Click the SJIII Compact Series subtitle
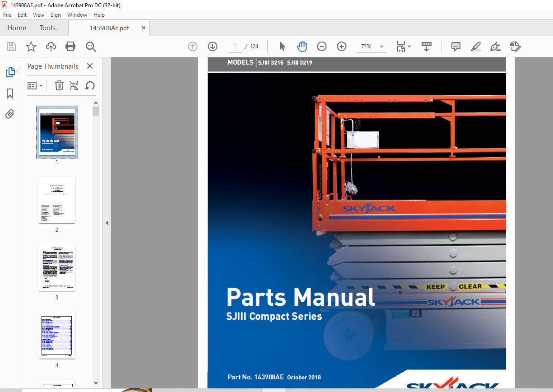The height and width of the screenshot is (392, 553). point(274,317)
